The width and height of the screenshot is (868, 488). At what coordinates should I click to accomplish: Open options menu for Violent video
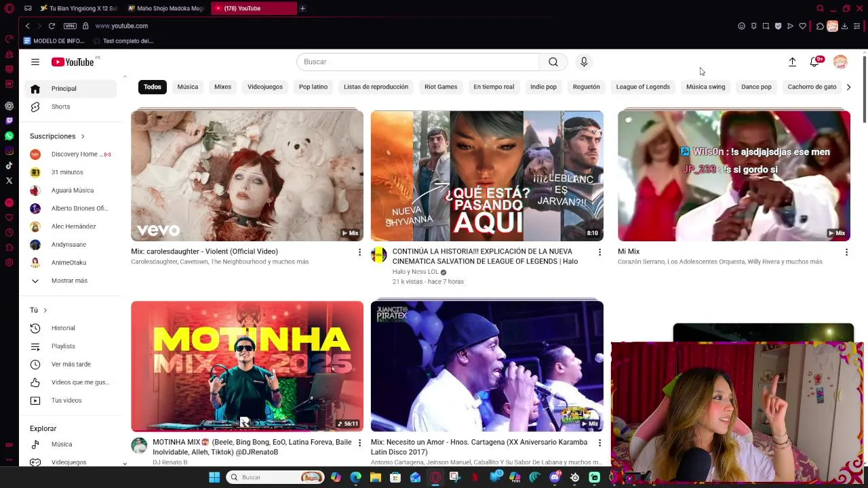(359, 252)
